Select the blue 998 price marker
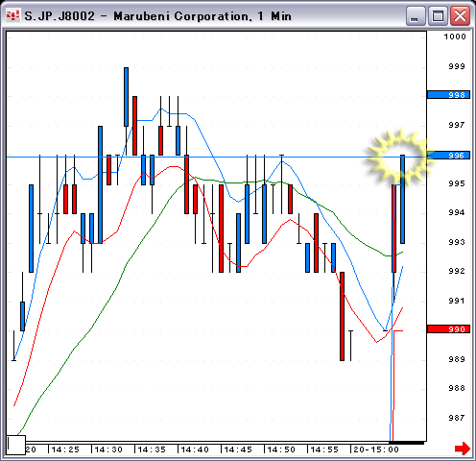Viewport: 476px width, 461px height. coord(448,95)
